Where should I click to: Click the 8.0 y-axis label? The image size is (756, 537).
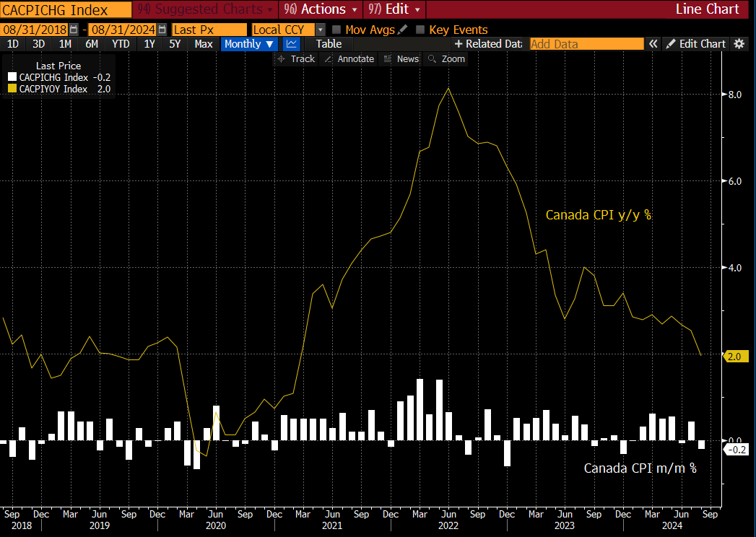735,95
